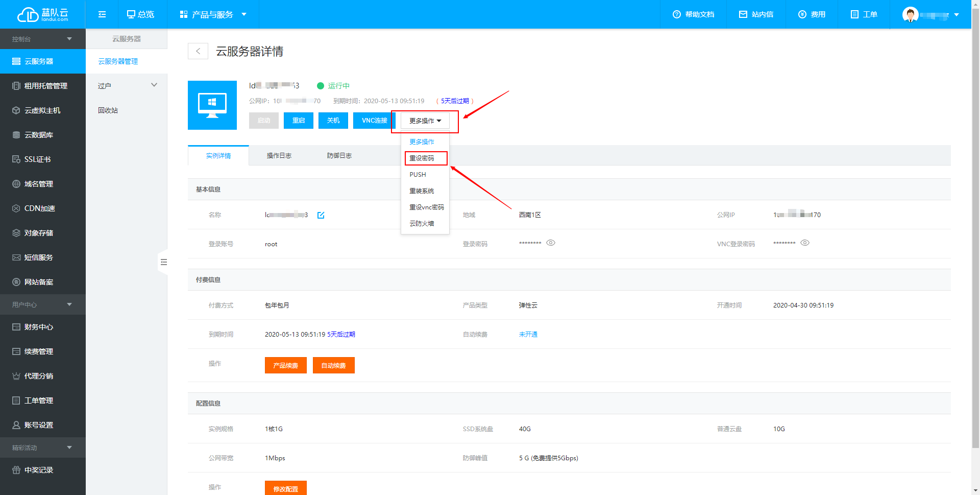This screenshot has height=495, width=980.
Task: Click the user avatar icon
Action: coord(910,14)
